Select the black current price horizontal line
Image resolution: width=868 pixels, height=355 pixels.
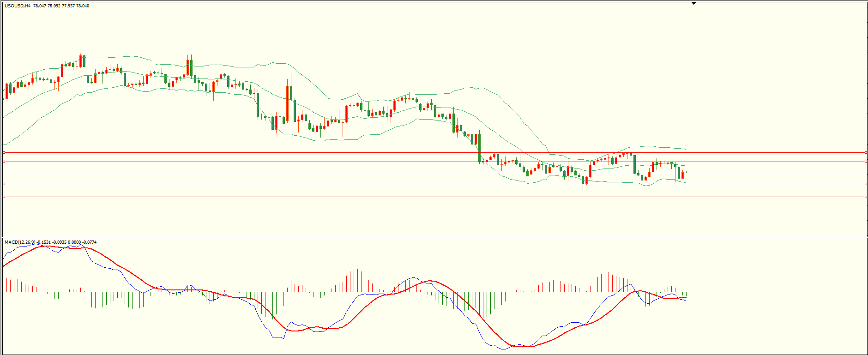click(762, 172)
